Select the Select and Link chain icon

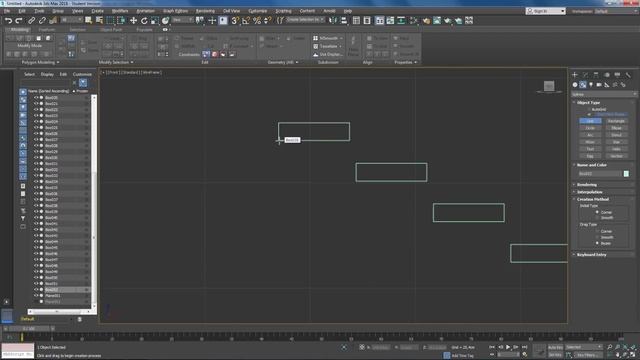coord(31,20)
